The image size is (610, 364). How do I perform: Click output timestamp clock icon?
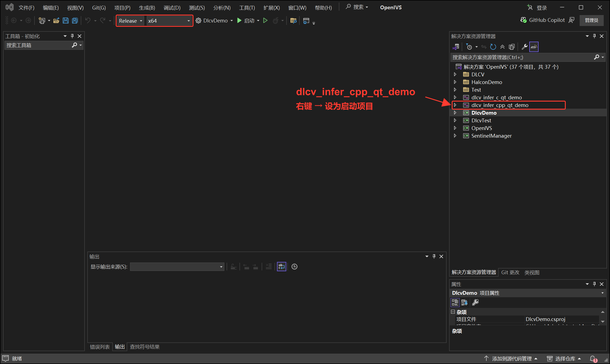pos(294,267)
